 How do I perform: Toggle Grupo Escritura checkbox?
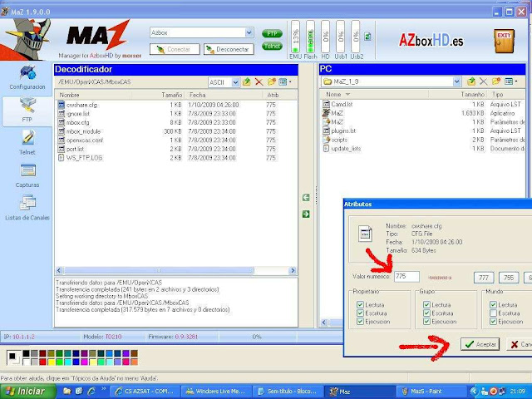click(x=426, y=313)
